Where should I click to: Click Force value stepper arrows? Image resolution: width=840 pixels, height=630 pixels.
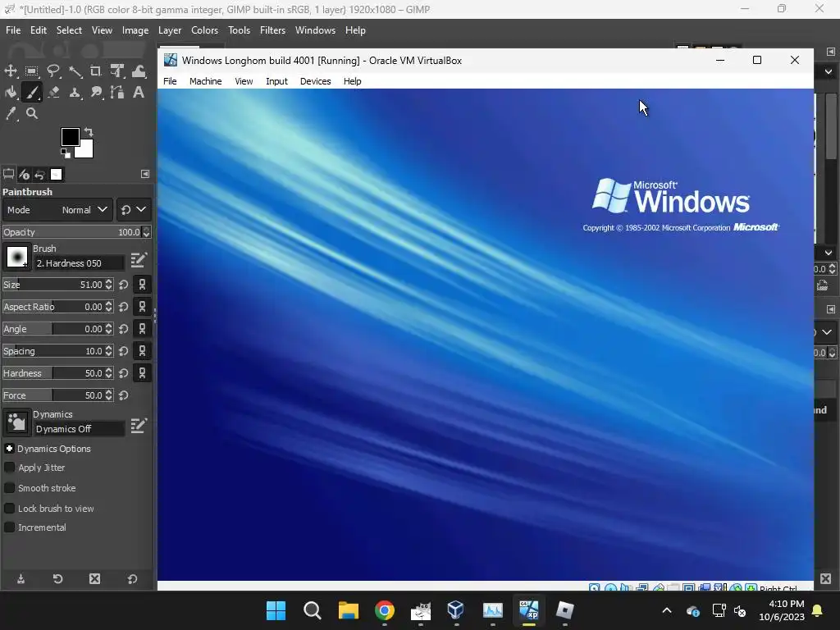pos(109,395)
